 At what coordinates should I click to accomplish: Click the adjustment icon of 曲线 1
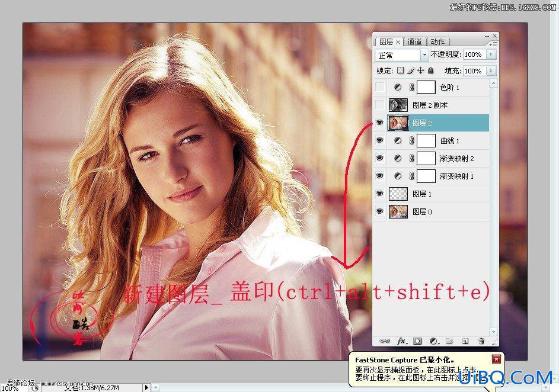[398, 141]
